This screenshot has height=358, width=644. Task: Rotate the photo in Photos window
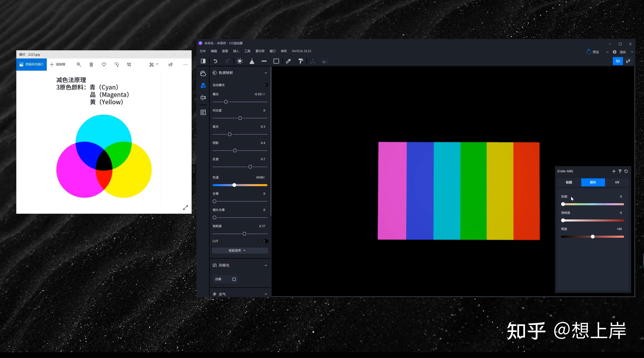116,64
